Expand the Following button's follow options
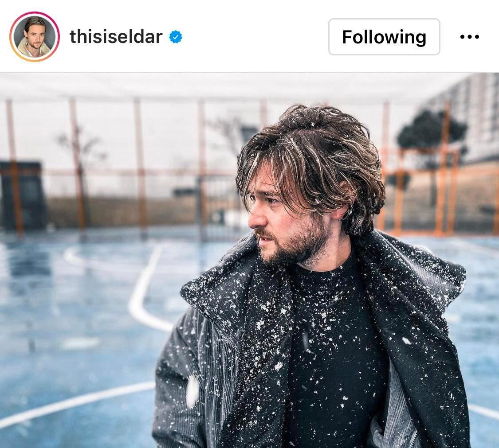This screenshot has width=499, height=448. [384, 37]
